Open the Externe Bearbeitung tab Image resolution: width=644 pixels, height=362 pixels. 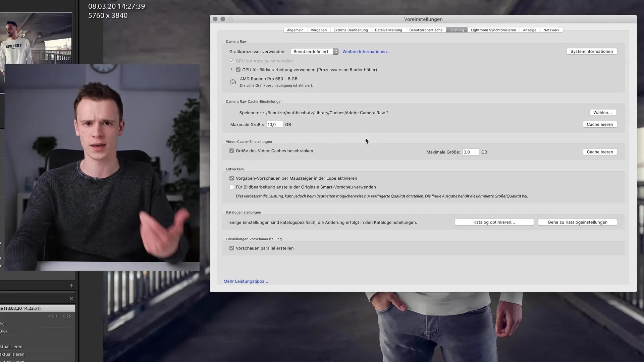click(351, 30)
